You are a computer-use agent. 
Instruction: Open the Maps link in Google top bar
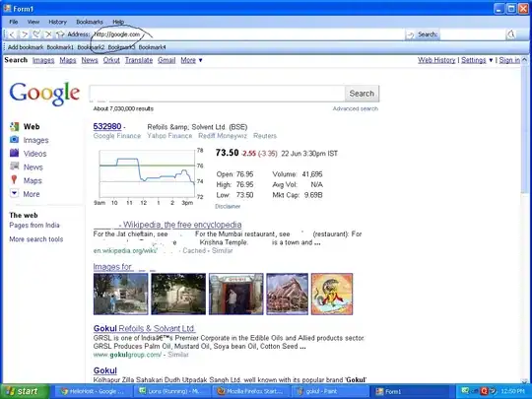(68, 60)
